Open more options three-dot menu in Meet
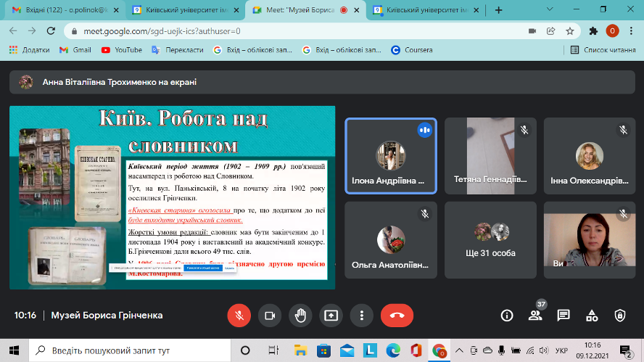Image resolution: width=644 pixels, height=362 pixels. pos(361,316)
